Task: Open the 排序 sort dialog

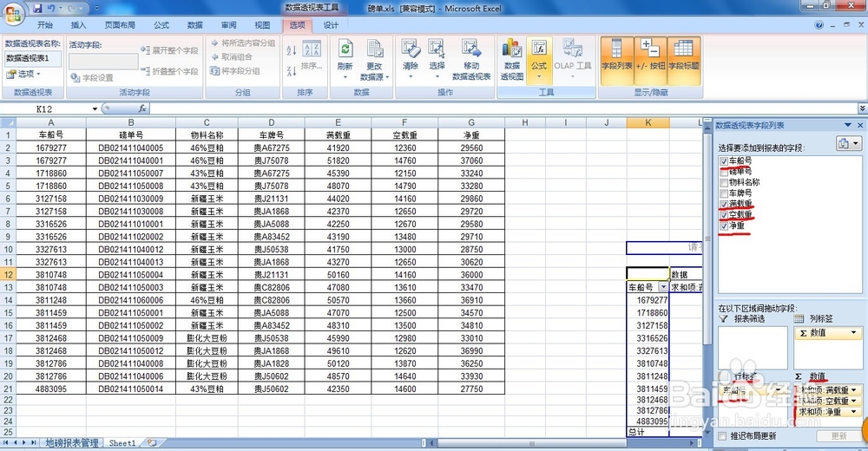Action: (312, 56)
